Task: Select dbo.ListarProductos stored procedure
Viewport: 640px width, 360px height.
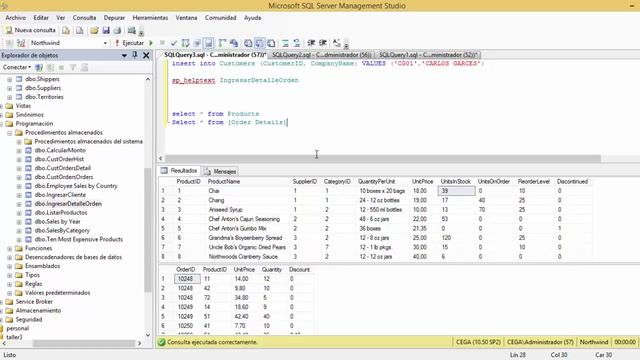Action: 60,213
